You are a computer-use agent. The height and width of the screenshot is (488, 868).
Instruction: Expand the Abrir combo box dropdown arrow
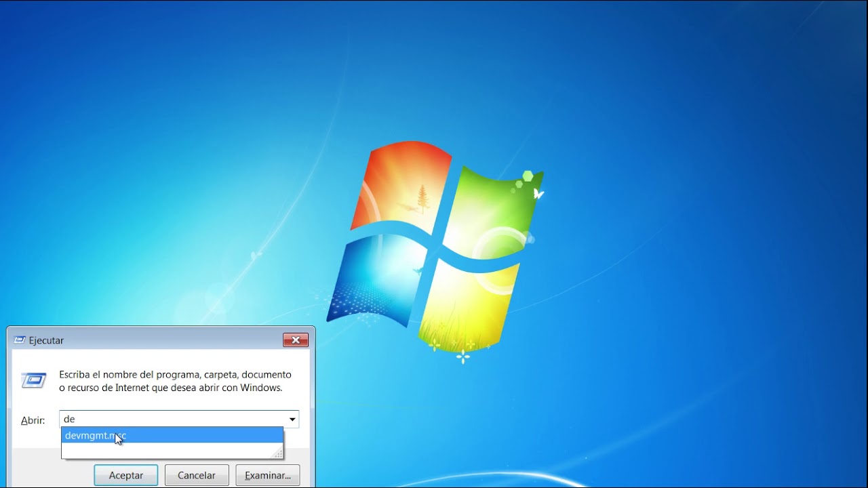click(x=292, y=420)
